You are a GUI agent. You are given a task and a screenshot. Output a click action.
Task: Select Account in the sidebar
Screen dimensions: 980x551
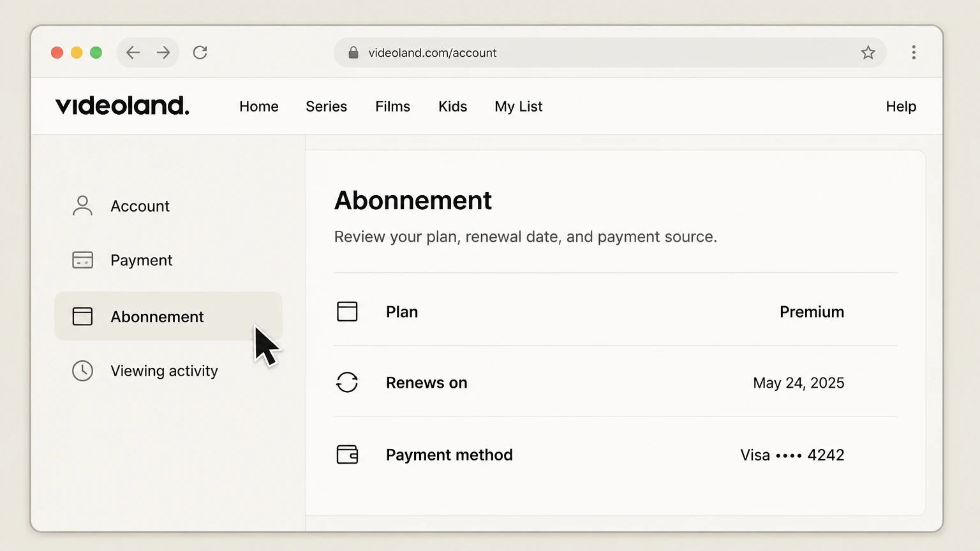tap(168, 206)
